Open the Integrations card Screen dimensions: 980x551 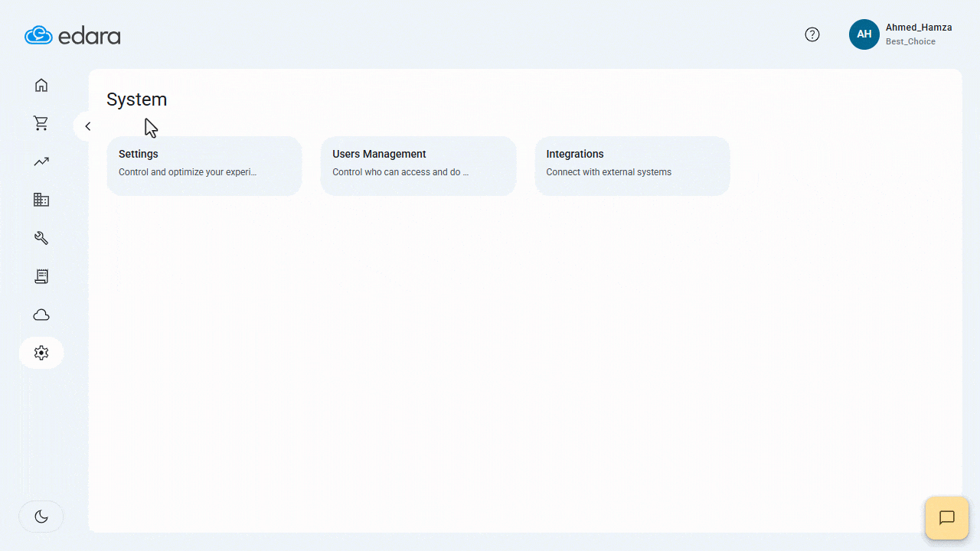pos(632,166)
